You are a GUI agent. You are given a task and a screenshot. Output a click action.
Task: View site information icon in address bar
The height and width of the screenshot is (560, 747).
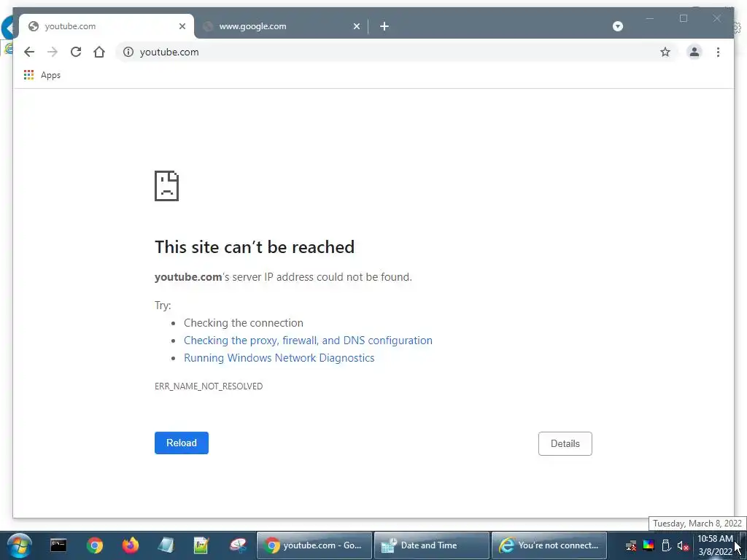point(128,52)
